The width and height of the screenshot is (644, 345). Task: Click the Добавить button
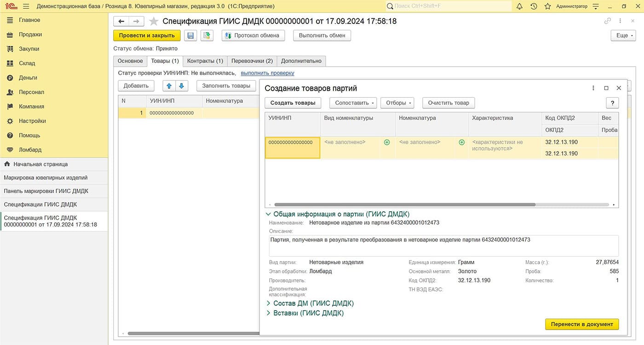[x=136, y=85]
